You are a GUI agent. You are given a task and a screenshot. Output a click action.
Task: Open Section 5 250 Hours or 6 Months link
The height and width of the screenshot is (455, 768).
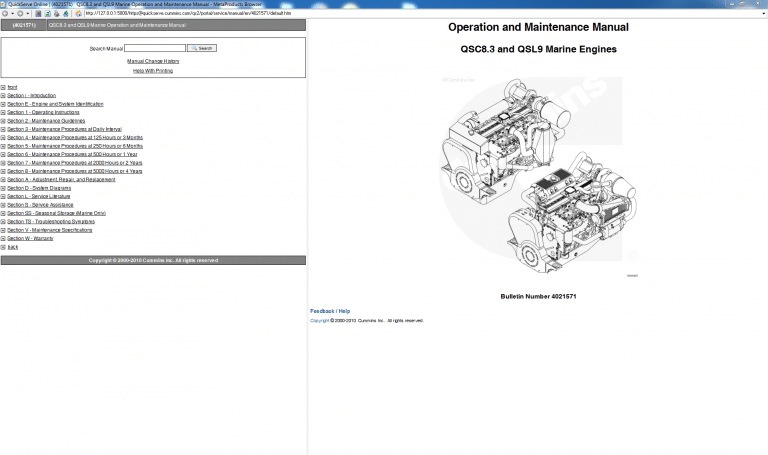(x=75, y=146)
